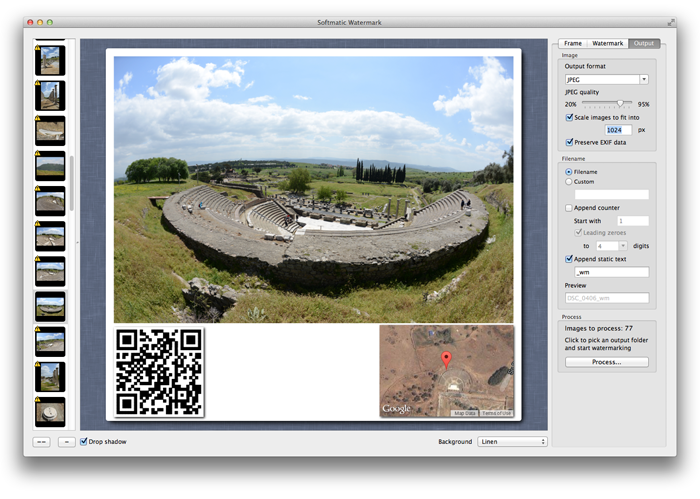Viewport: 700px width, 499px height.
Task: Switch to the Frame tab
Action: (x=573, y=43)
